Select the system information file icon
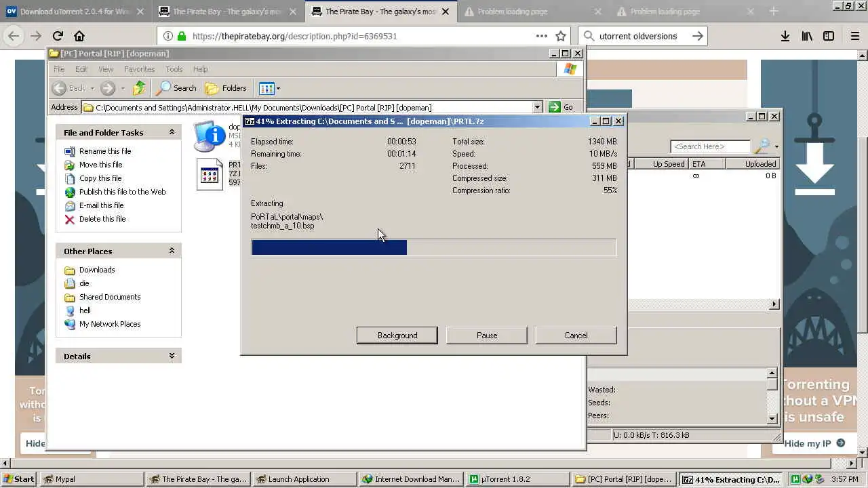This screenshot has height=488, width=868. [x=210, y=136]
